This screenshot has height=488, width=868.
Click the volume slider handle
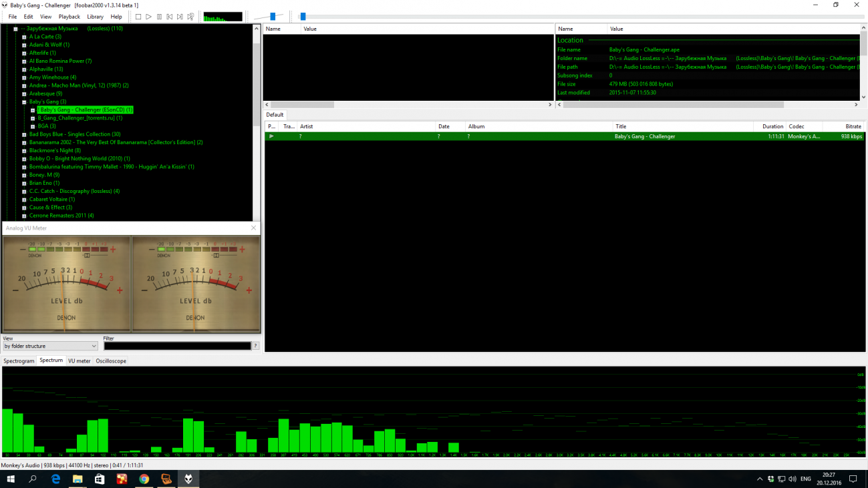pyautogui.click(x=273, y=17)
